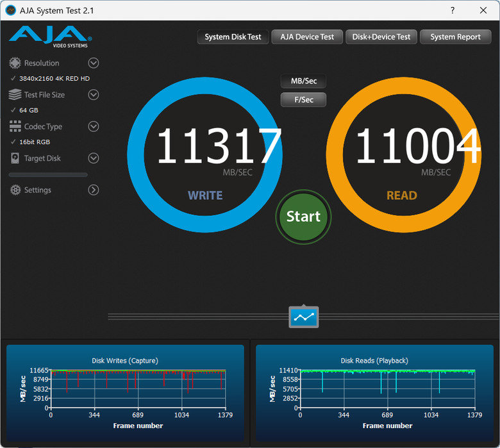This screenshot has height=448, width=500.
Task: Select the F/Sec units toggle
Action: coord(304,100)
